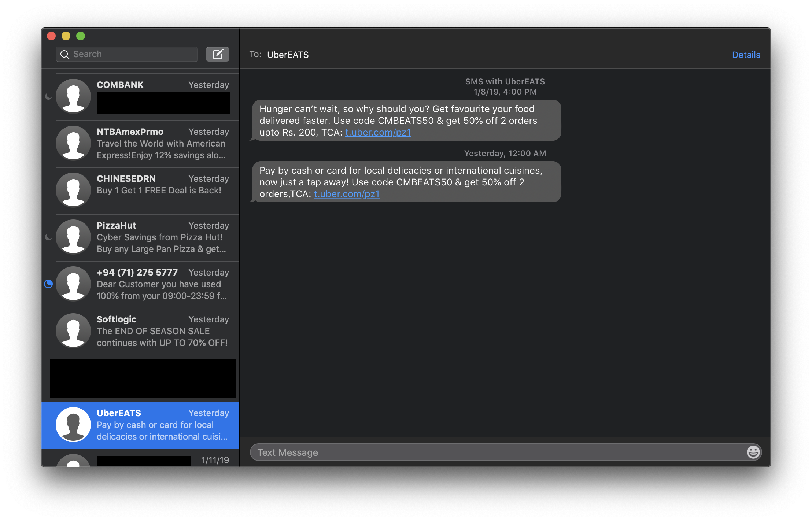Click the Do Not Disturb moon beside COMBANK
This screenshot has width=812, height=521.
48,96
